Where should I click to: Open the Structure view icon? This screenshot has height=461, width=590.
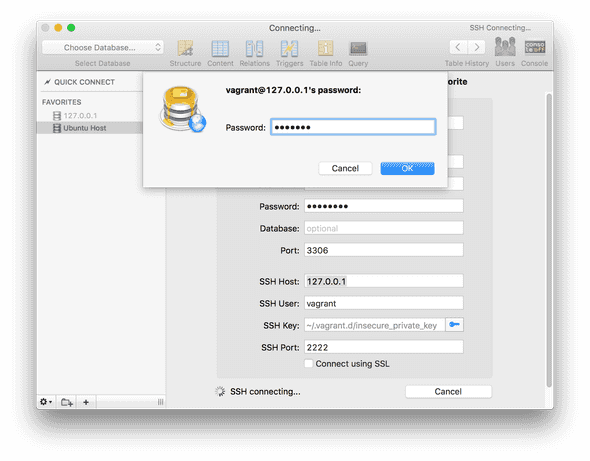(x=185, y=49)
